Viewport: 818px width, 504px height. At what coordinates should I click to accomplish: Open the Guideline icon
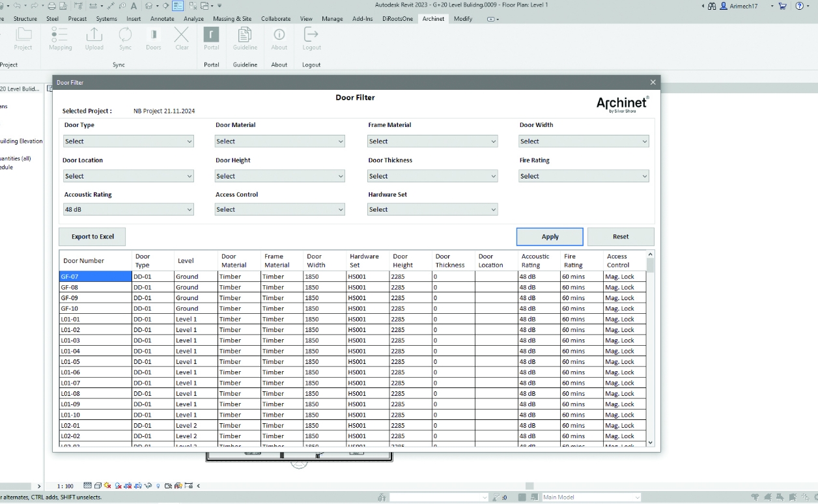pos(245,36)
